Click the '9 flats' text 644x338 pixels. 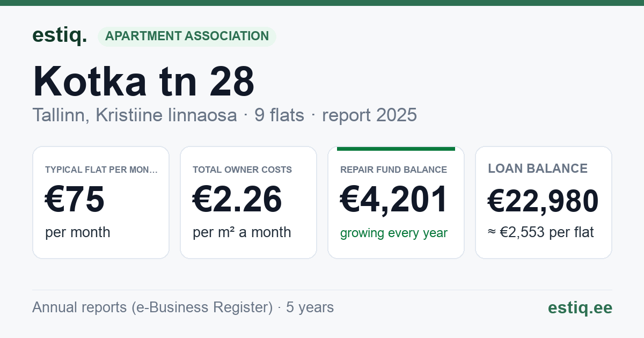[279, 115]
